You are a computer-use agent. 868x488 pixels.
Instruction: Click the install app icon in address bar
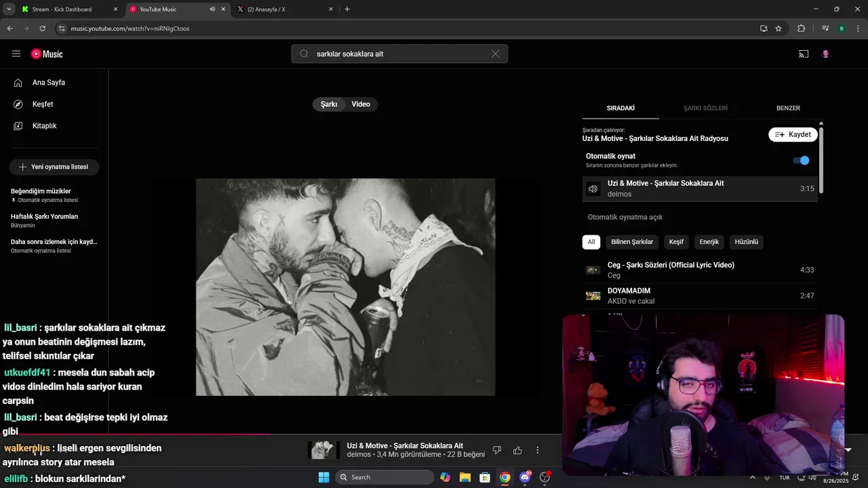764,28
